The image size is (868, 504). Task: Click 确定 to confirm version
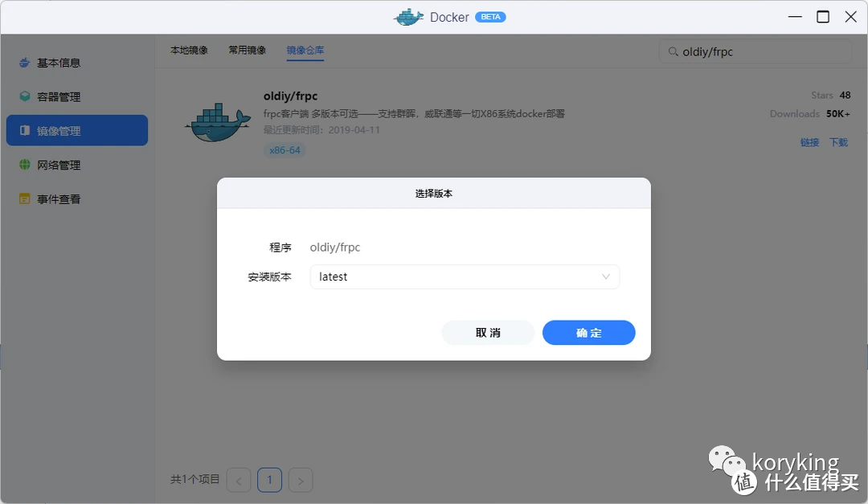[588, 333]
